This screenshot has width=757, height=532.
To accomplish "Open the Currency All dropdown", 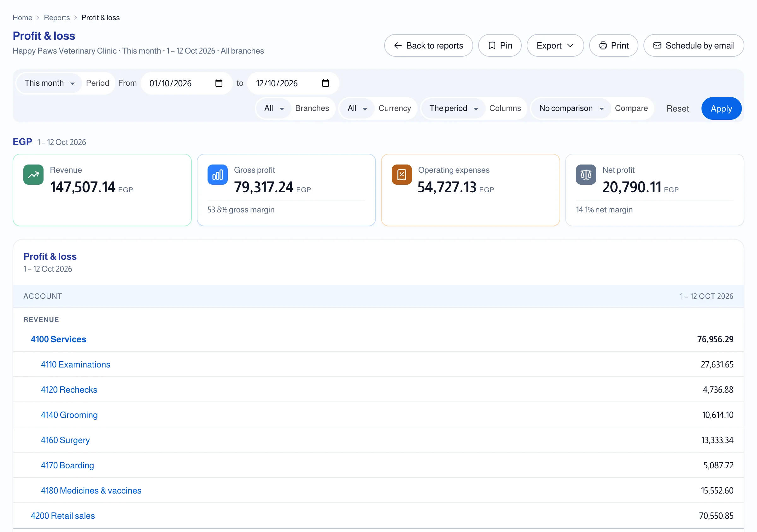I will 357,108.
